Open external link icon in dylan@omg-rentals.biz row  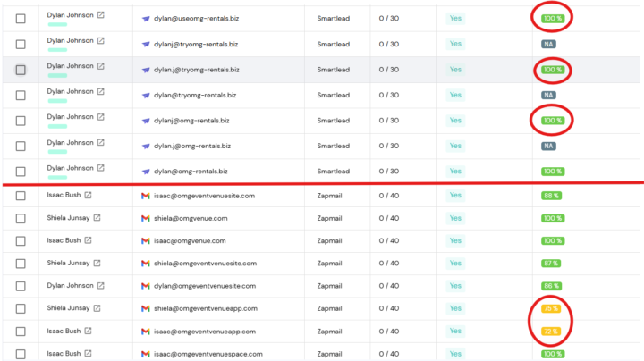100,168
